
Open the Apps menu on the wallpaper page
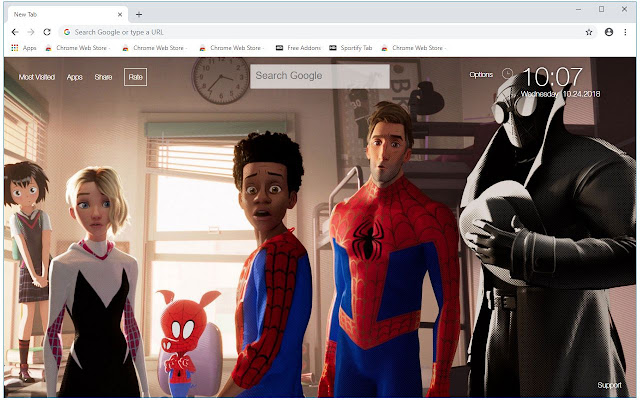[x=75, y=77]
